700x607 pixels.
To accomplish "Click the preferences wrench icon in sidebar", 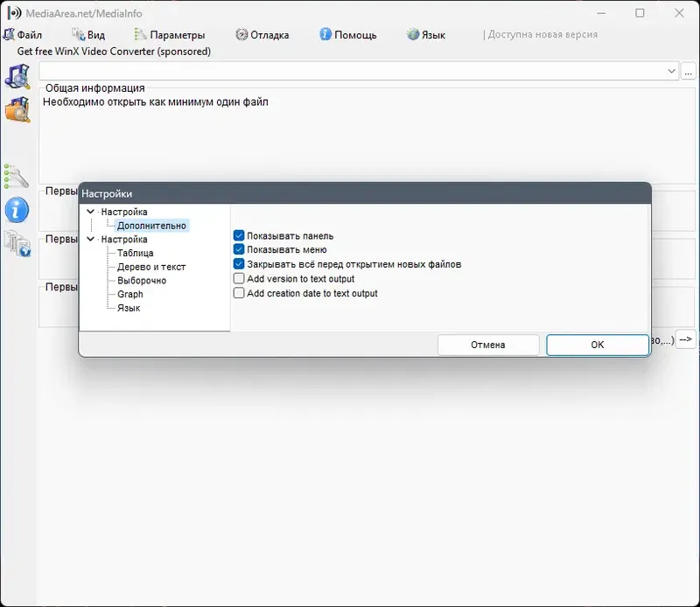I will [17, 177].
